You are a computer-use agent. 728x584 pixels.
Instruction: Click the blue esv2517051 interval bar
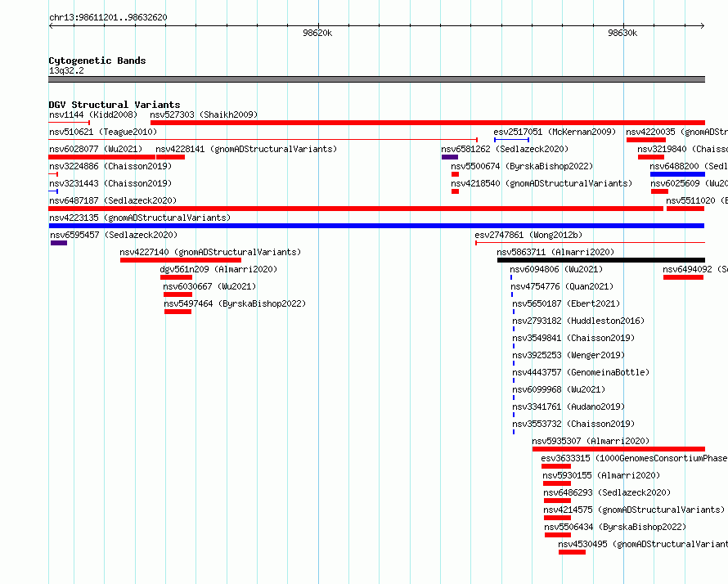(x=511, y=140)
